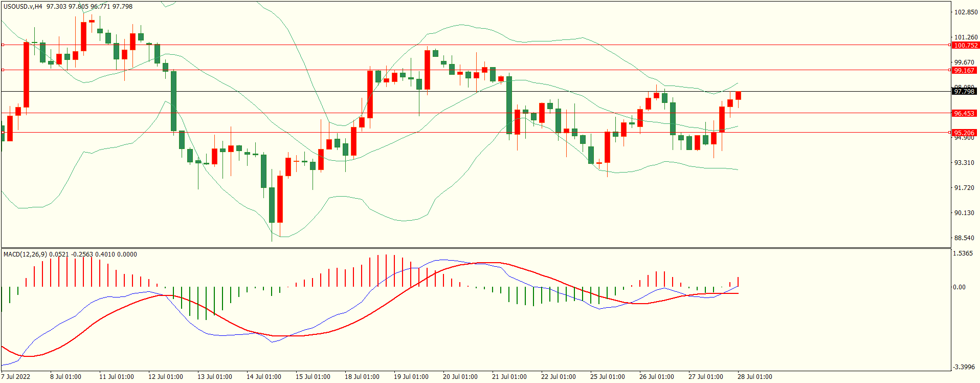Click the -3.3996 MACD scale value
980x383 pixels.
tap(964, 367)
